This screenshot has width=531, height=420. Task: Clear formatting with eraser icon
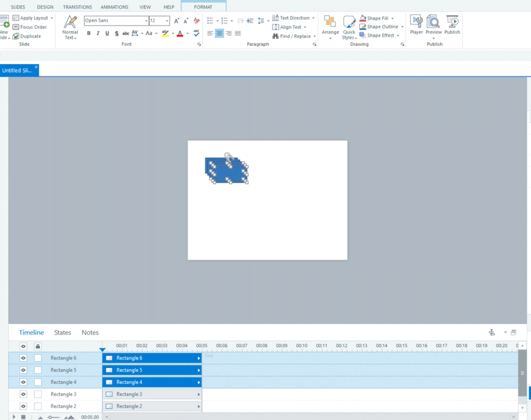pyautogui.click(x=197, y=21)
